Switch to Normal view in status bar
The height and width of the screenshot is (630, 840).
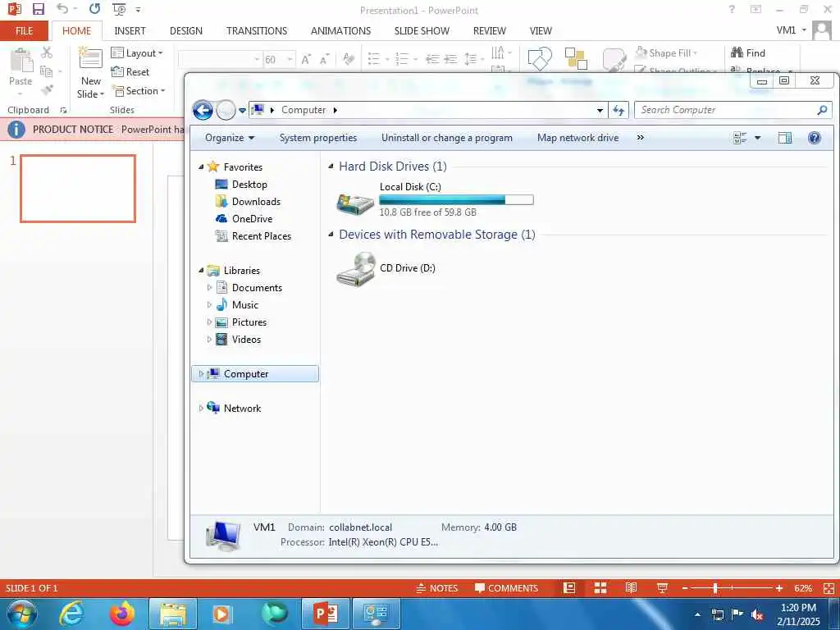tap(569, 588)
